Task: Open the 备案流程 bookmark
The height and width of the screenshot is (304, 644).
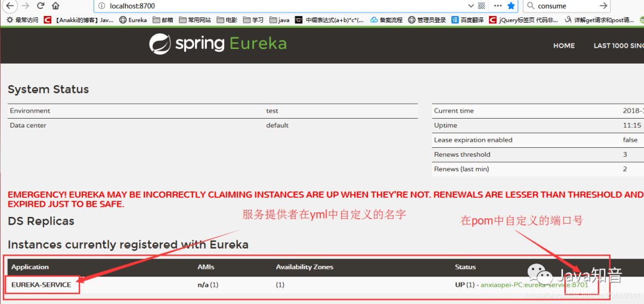Action: (x=386, y=20)
